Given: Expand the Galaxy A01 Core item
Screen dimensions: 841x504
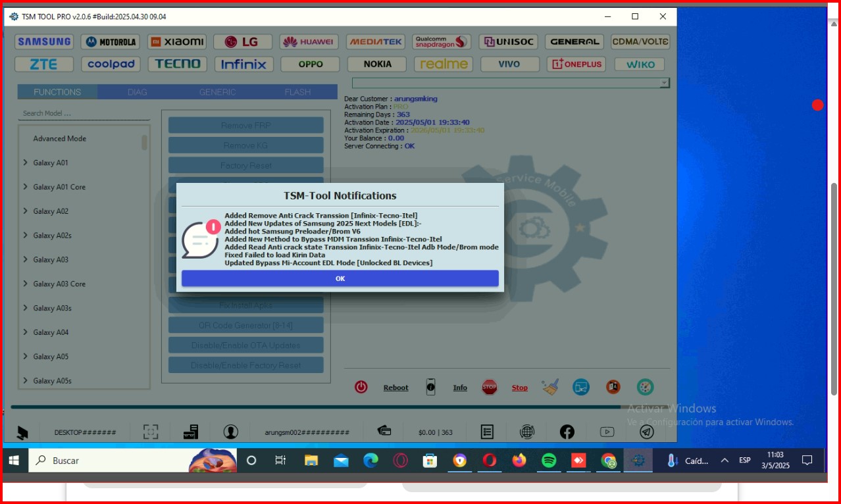Looking at the screenshot, I should pos(25,187).
